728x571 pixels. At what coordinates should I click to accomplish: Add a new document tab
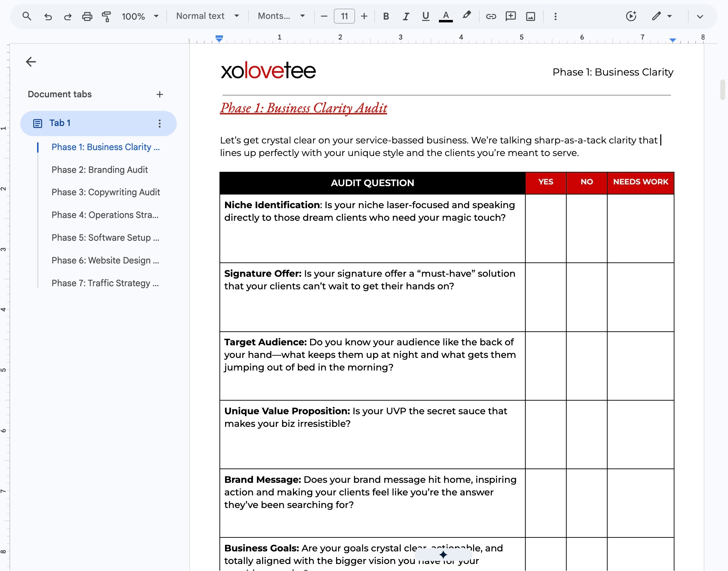(x=160, y=94)
